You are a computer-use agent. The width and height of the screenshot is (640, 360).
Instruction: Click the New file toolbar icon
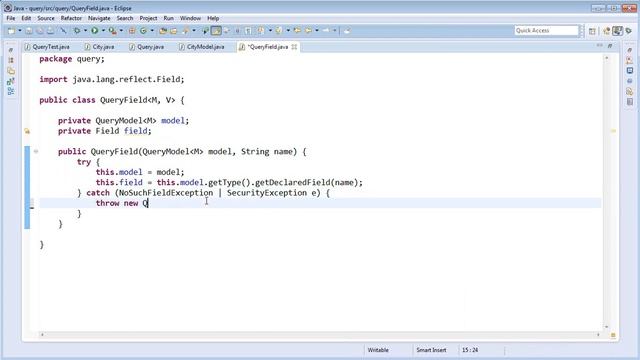11,31
